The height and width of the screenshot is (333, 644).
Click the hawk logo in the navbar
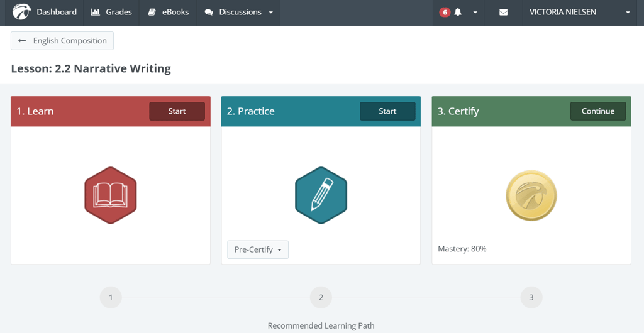21,12
